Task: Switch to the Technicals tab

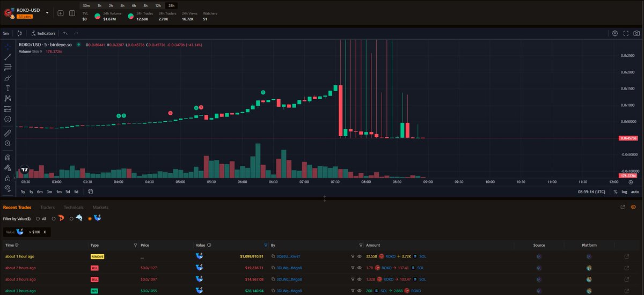Action: click(74, 207)
